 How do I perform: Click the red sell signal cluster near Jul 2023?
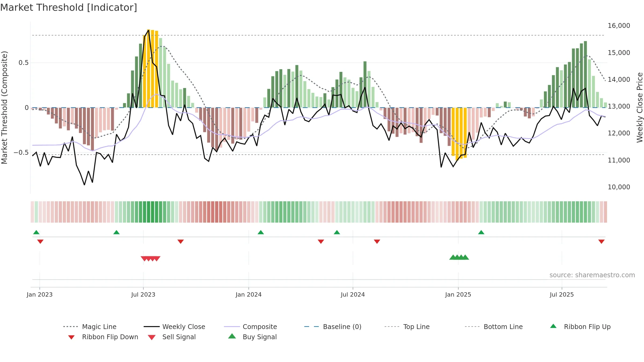coord(151,258)
